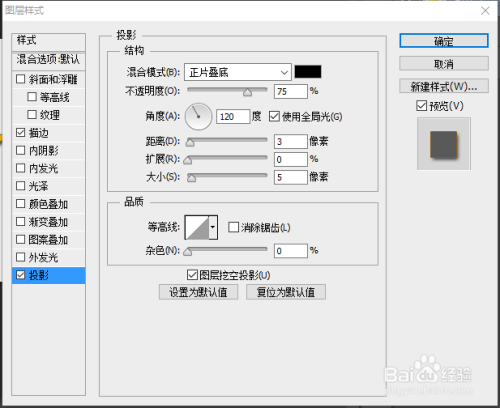
Task: Adjust the 不透明度 opacity slider
Action: (x=227, y=91)
